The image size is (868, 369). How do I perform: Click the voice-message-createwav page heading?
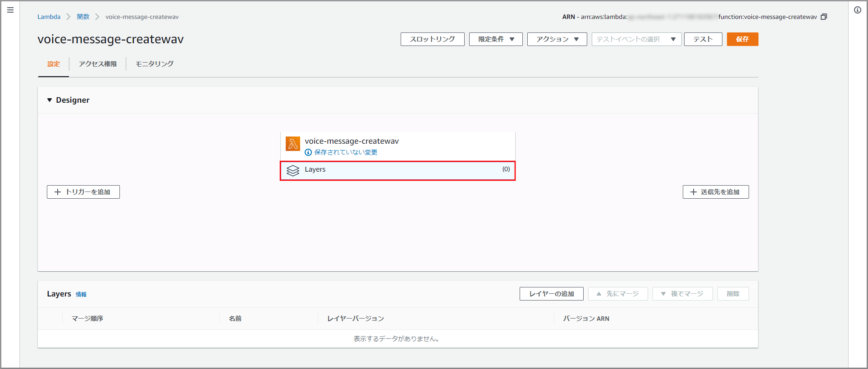(x=110, y=39)
